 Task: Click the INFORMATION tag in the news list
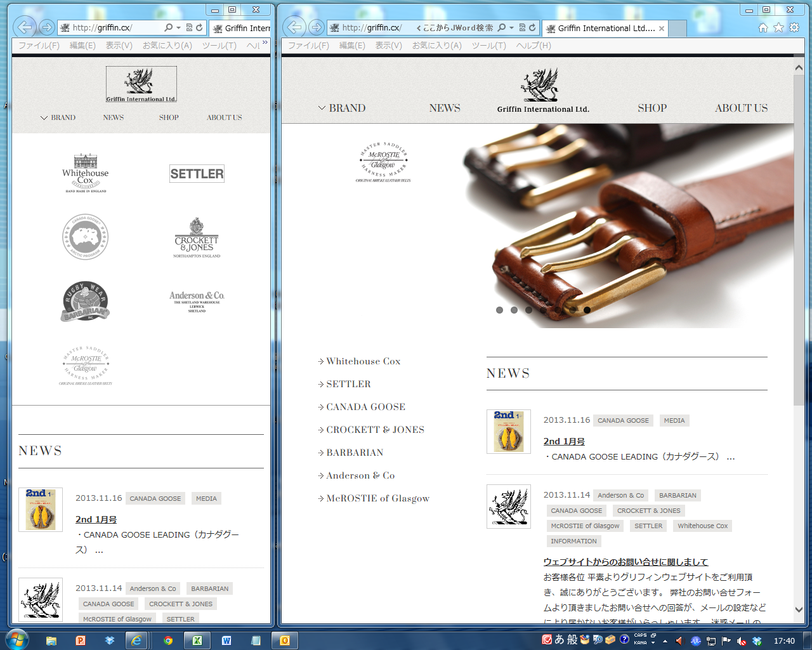[x=574, y=541]
